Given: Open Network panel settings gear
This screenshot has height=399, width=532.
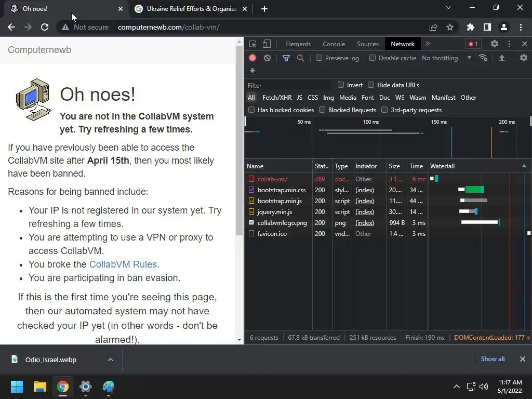Looking at the screenshot, I should tap(524, 58).
